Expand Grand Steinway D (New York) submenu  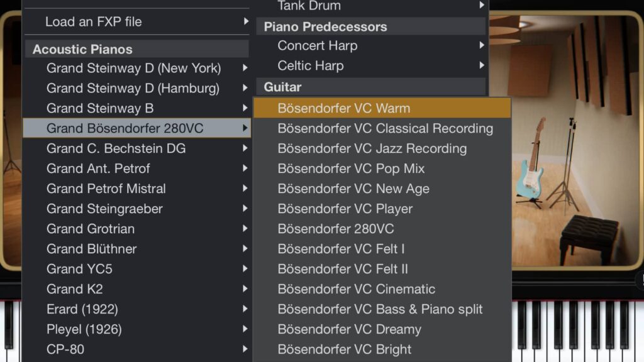click(245, 68)
